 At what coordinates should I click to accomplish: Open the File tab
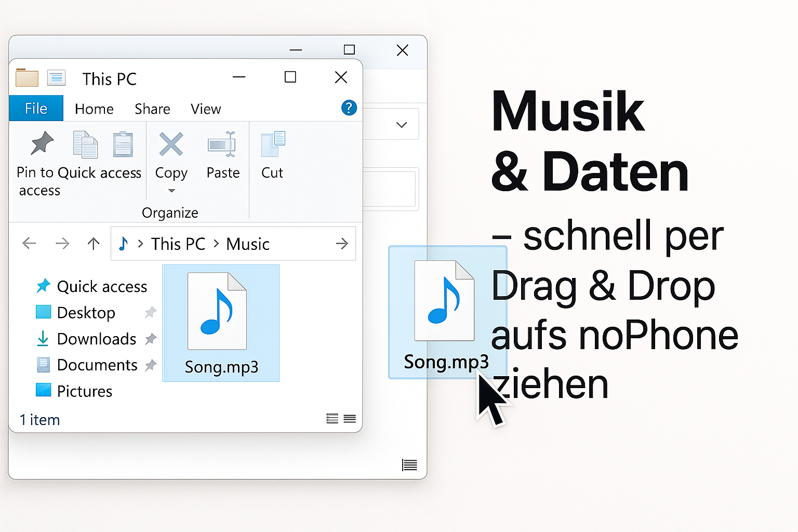point(36,109)
